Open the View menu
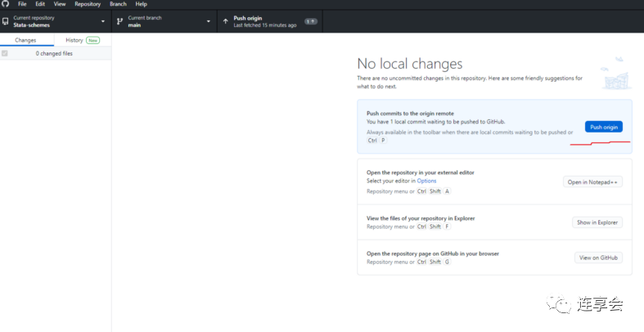644x332 pixels. (x=60, y=4)
